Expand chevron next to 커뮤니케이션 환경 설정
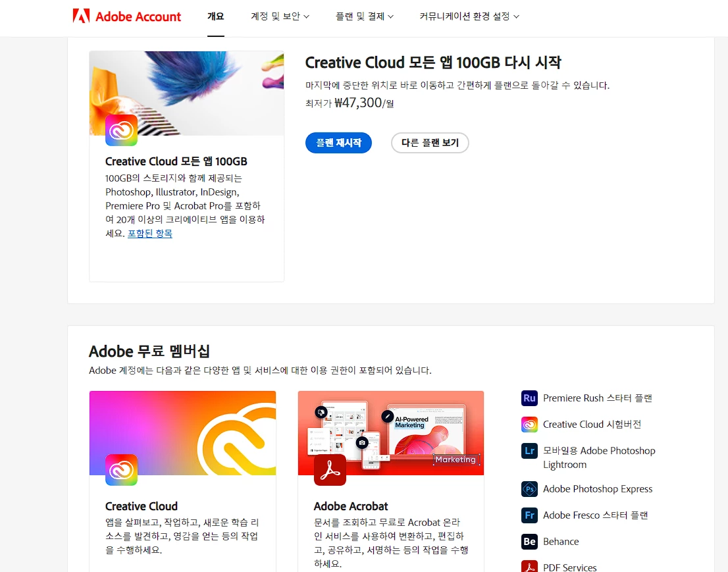Screen dimensions: 728x572 516,16
